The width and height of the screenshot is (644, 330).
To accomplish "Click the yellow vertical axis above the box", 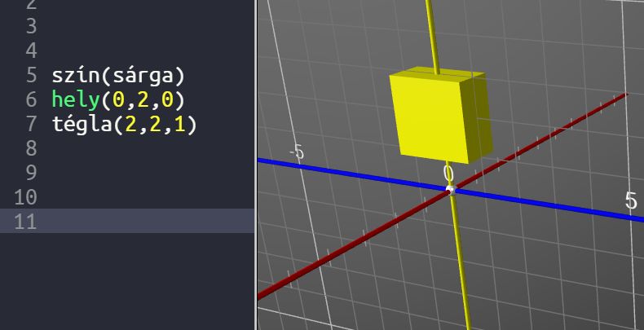I will click(432, 33).
